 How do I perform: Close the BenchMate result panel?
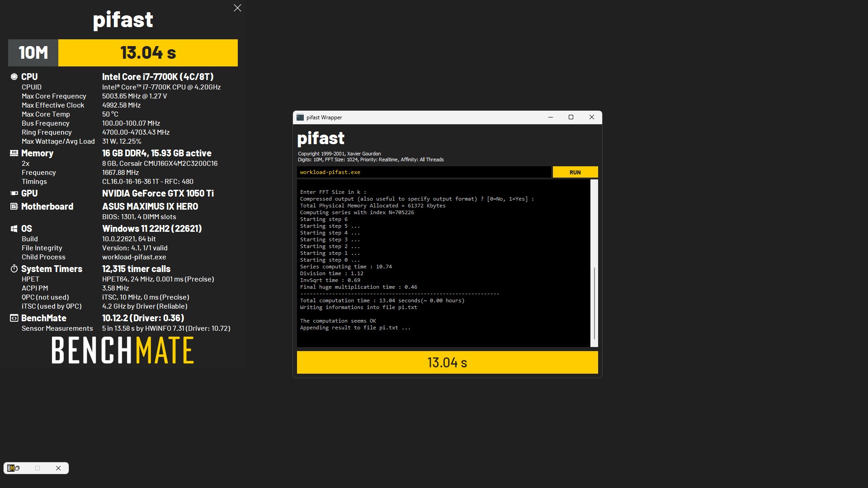tap(237, 8)
